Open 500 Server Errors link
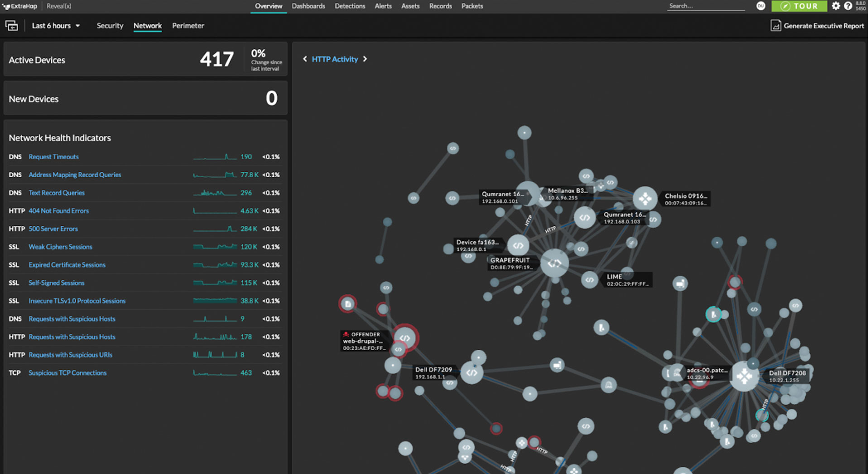The height and width of the screenshot is (474, 868). click(x=53, y=229)
